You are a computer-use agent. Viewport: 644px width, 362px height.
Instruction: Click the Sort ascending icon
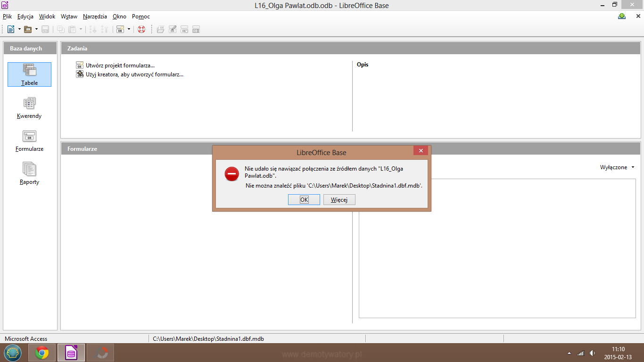click(93, 29)
